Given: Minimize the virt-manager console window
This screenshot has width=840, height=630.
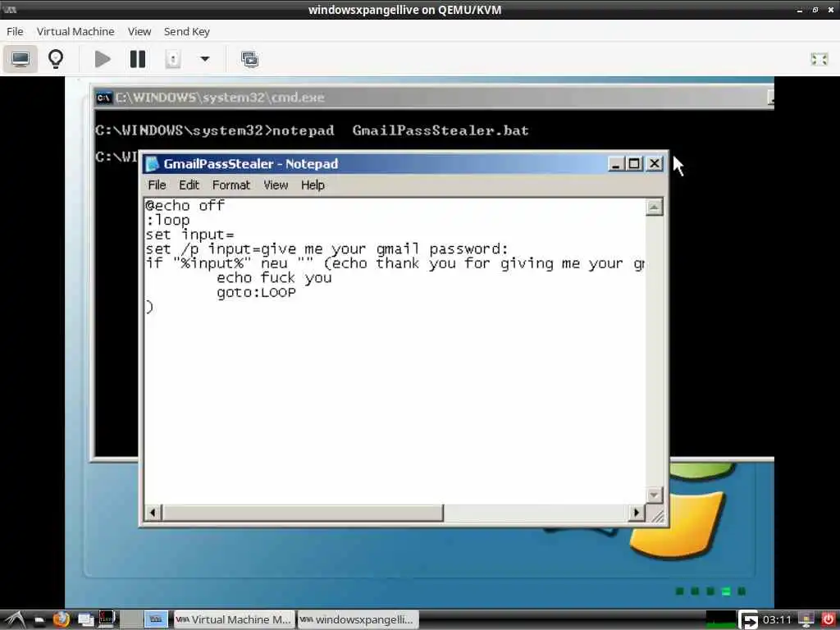Looking at the screenshot, I should point(799,10).
